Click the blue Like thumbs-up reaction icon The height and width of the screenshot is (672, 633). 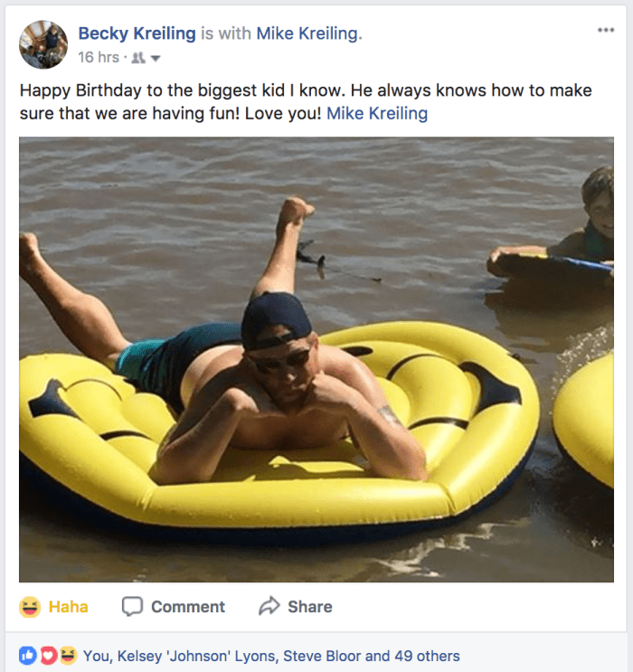(27, 656)
